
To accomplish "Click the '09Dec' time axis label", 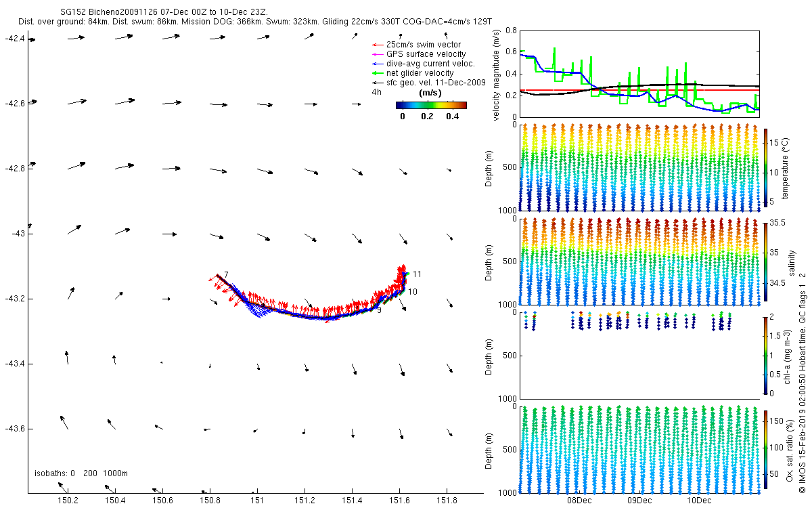I will tap(639, 501).
